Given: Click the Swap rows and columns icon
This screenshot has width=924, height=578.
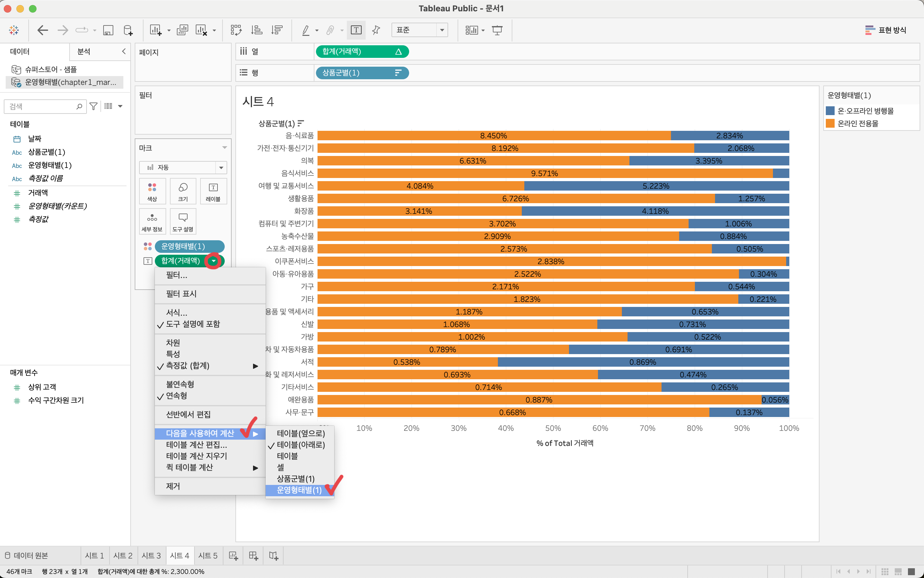Looking at the screenshot, I should [x=236, y=30].
